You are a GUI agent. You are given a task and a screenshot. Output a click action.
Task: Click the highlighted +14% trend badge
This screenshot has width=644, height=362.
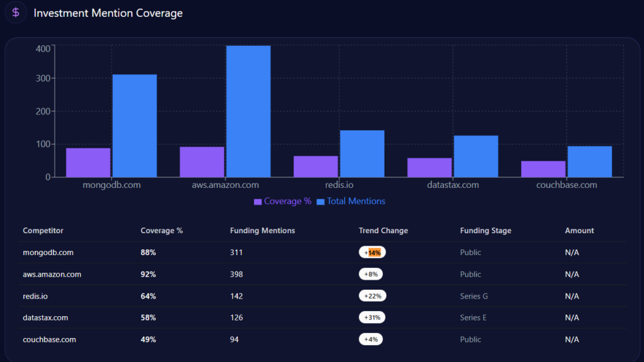372,253
